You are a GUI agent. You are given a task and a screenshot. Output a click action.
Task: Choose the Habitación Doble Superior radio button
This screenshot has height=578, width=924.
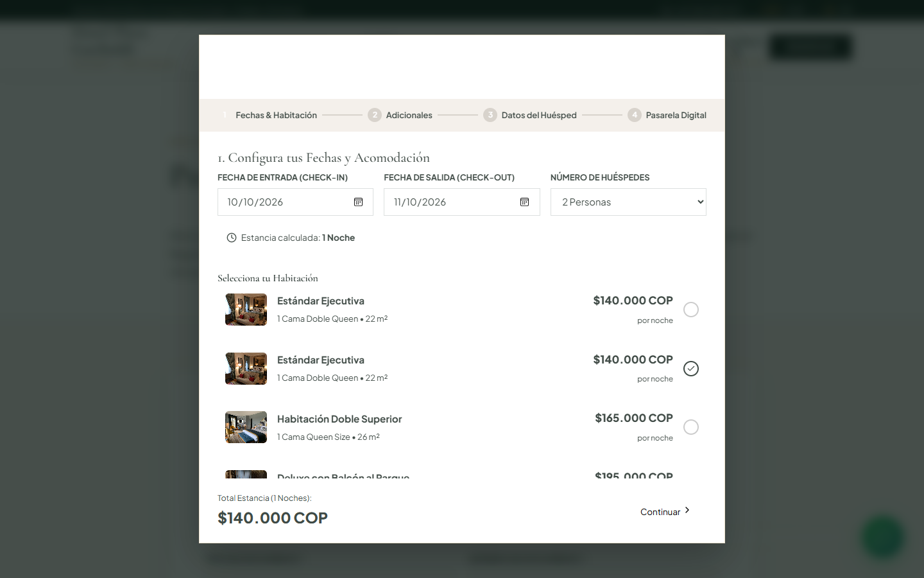[691, 427]
